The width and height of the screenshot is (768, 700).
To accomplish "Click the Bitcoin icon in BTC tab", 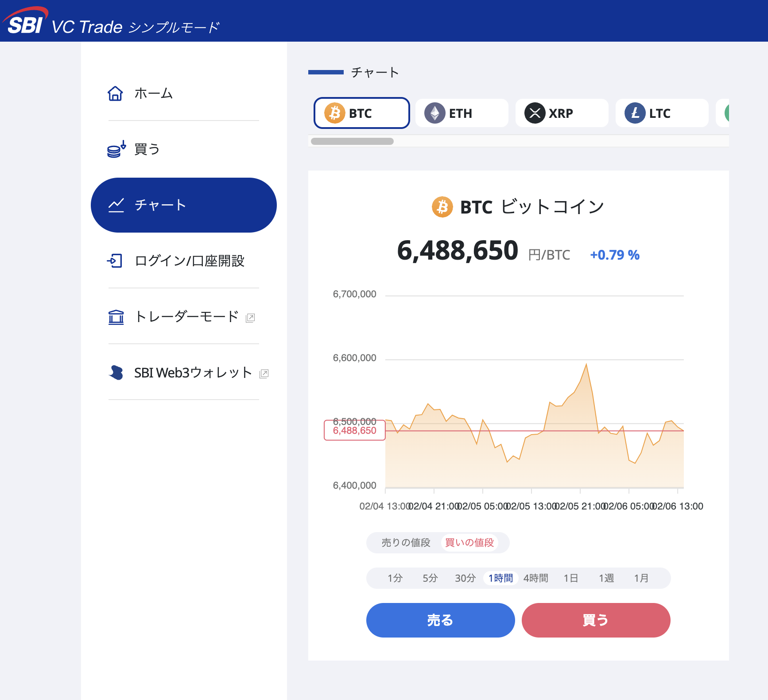I will (x=335, y=113).
